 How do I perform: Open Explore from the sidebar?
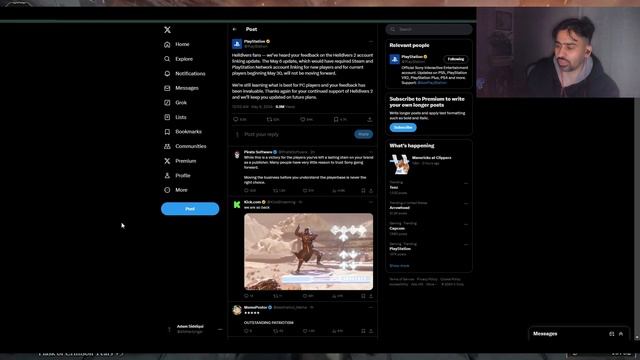click(178, 59)
